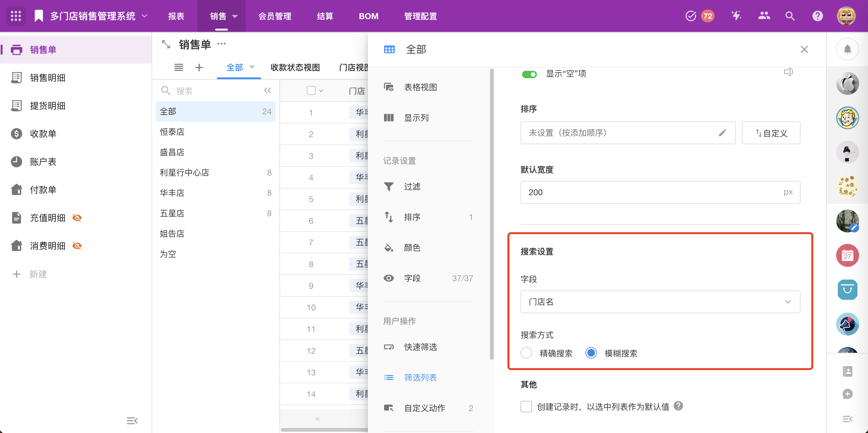The height and width of the screenshot is (433, 868).
Task: Expand the dropdown arrow next to header checkbox
Action: point(321,91)
